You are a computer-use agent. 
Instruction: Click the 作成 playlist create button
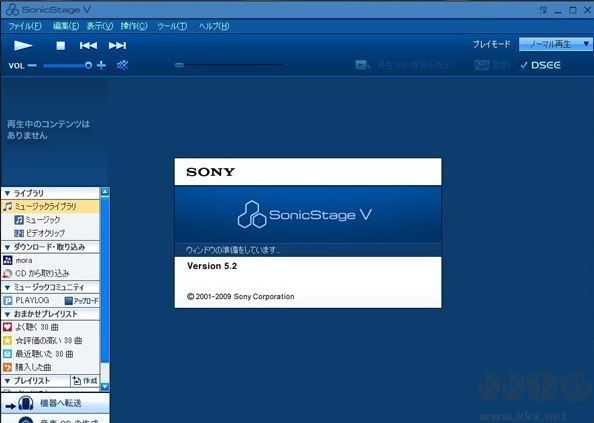(x=85, y=381)
